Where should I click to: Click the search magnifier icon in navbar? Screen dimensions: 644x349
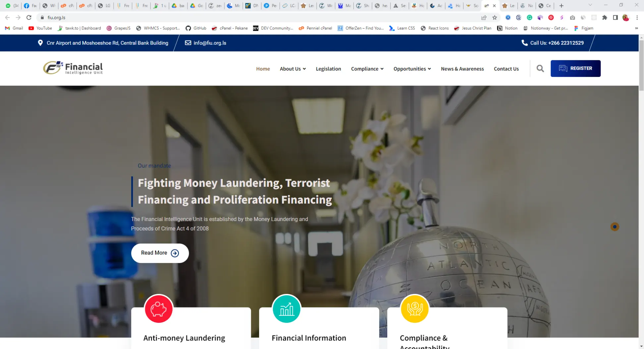[x=540, y=69]
